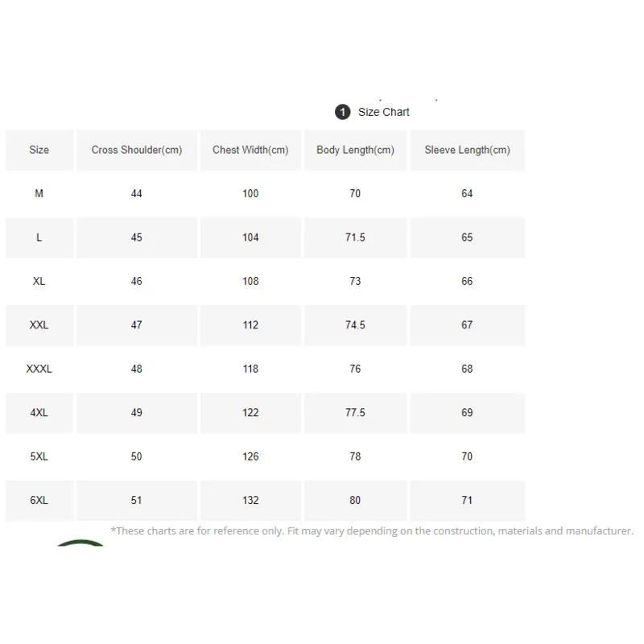Click chest width value 132
The width and height of the screenshot is (644, 644).
250,501
